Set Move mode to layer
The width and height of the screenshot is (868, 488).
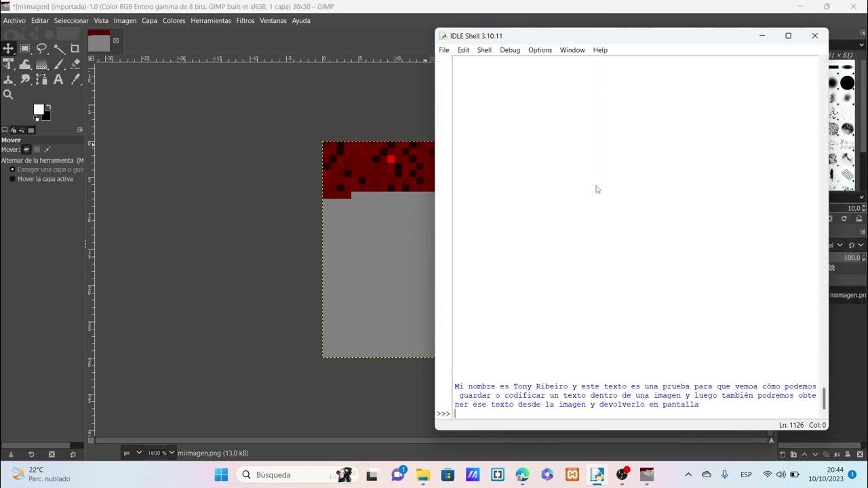pos(26,149)
